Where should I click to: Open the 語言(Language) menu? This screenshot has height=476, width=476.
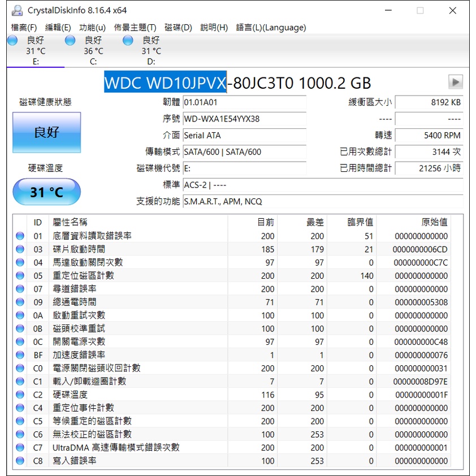(269, 27)
